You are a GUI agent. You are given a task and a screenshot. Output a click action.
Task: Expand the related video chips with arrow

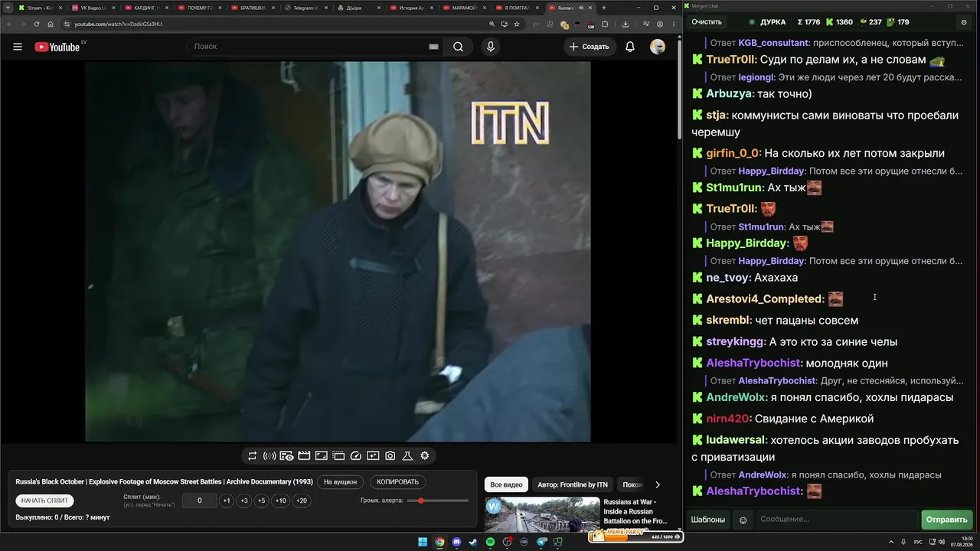coord(657,484)
